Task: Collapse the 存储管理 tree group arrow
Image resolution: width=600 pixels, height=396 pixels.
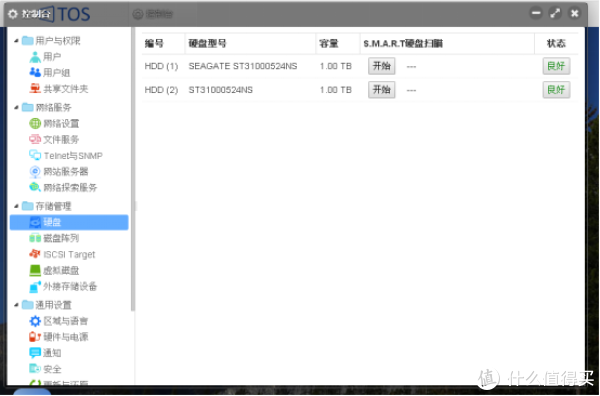Action: click(16, 206)
